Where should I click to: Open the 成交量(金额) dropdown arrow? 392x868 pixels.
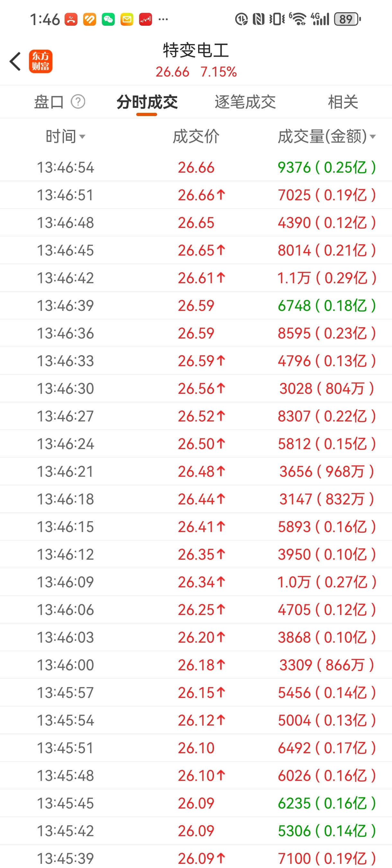pos(372,136)
